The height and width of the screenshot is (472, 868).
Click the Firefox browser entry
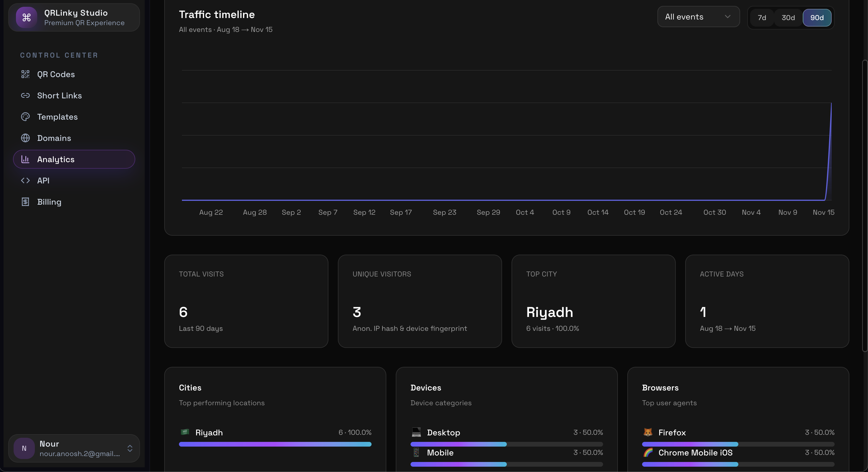672,433
